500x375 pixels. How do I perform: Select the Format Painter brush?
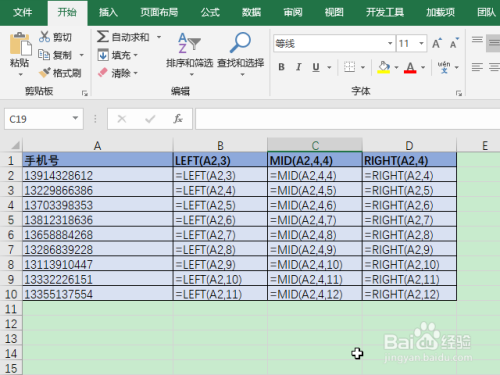coord(45,72)
